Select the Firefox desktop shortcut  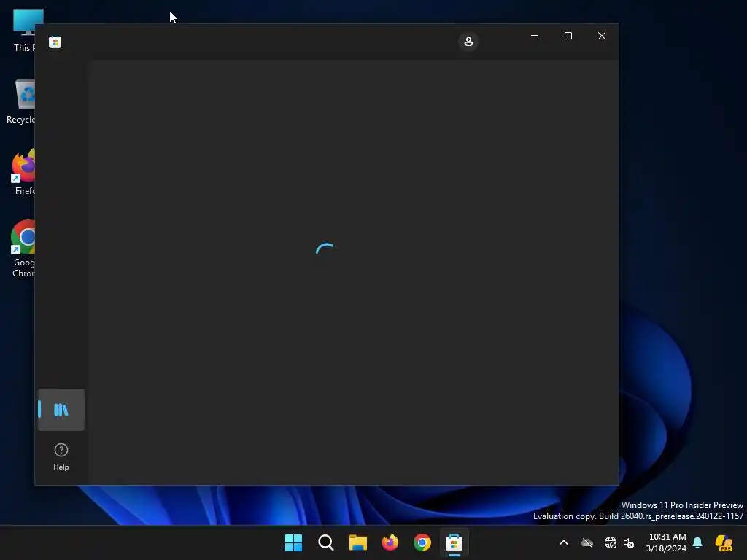pos(24,172)
